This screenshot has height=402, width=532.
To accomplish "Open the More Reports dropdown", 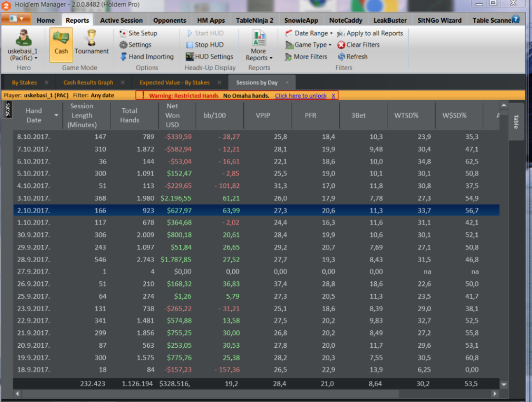I will (259, 46).
